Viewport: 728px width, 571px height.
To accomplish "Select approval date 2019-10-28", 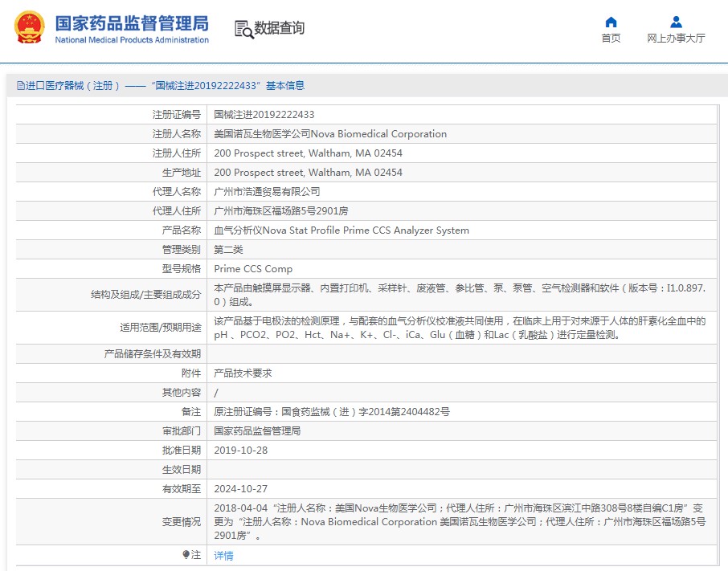I will click(240, 451).
